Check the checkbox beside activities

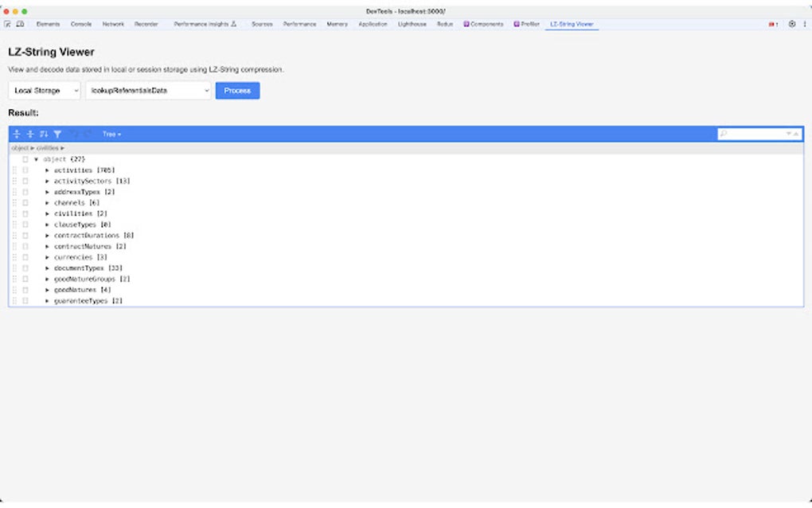click(25, 170)
